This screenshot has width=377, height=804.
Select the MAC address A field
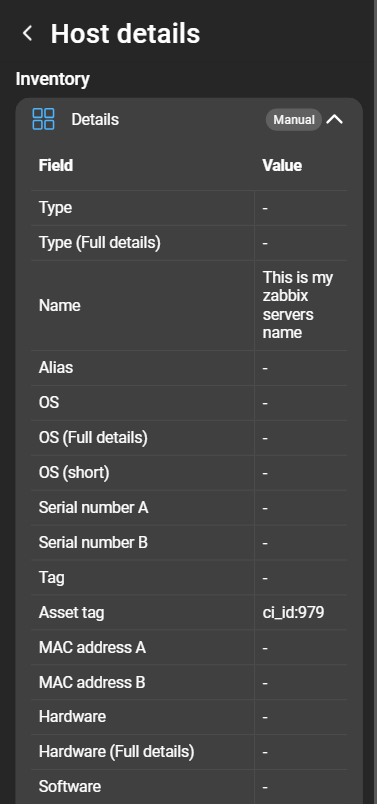(x=92, y=648)
